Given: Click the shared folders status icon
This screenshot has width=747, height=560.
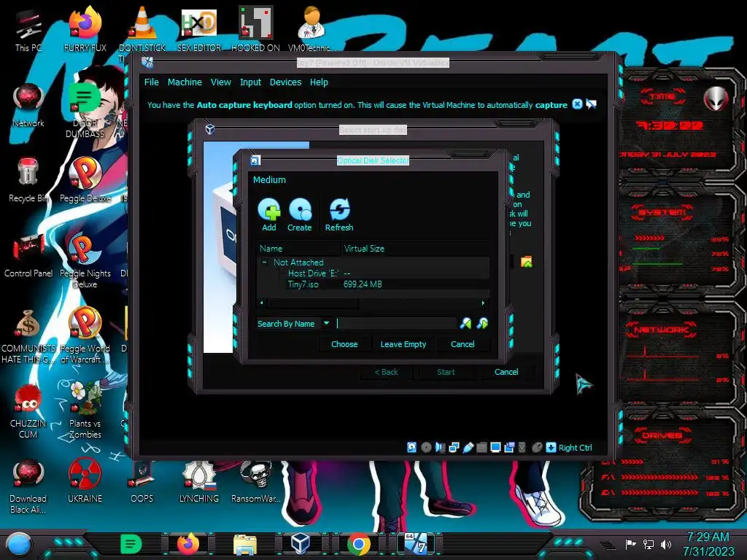Looking at the screenshot, I should tap(481, 447).
